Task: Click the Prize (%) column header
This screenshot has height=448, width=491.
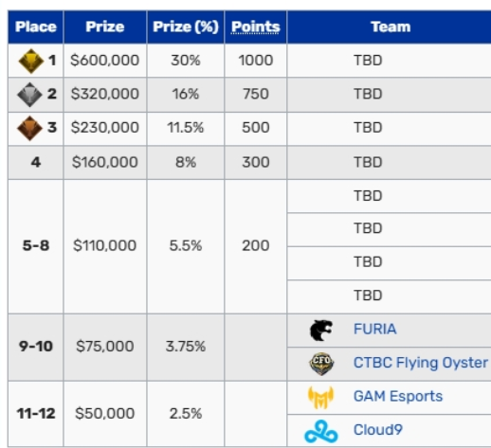Action: point(186,27)
